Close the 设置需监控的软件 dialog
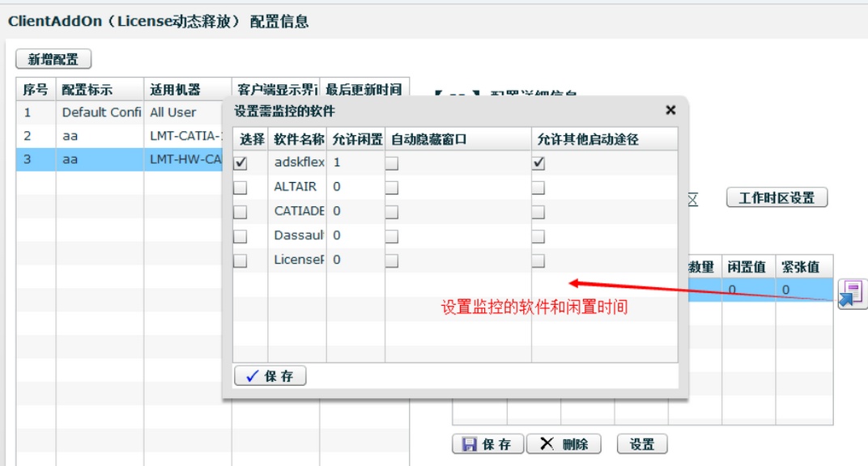Screen dimensions: 868x466 pyautogui.click(x=670, y=110)
